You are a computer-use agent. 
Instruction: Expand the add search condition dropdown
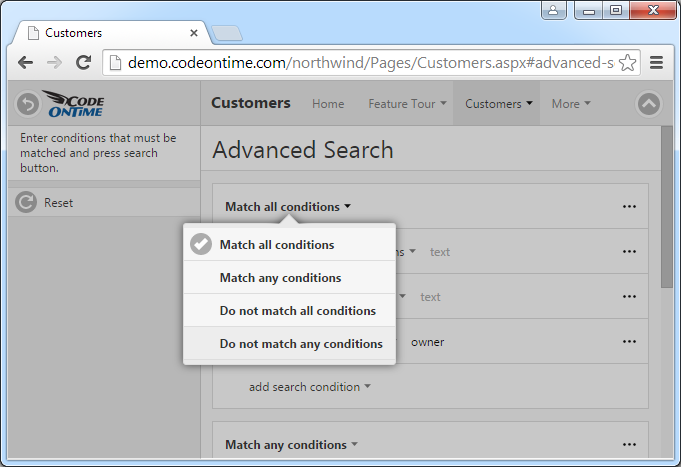click(x=310, y=387)
